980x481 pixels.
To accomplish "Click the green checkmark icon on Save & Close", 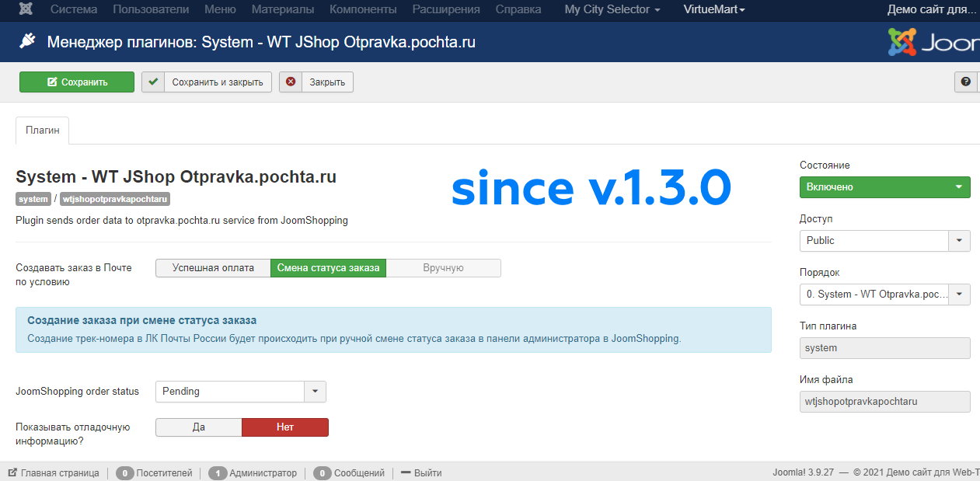I will point(154,82).
